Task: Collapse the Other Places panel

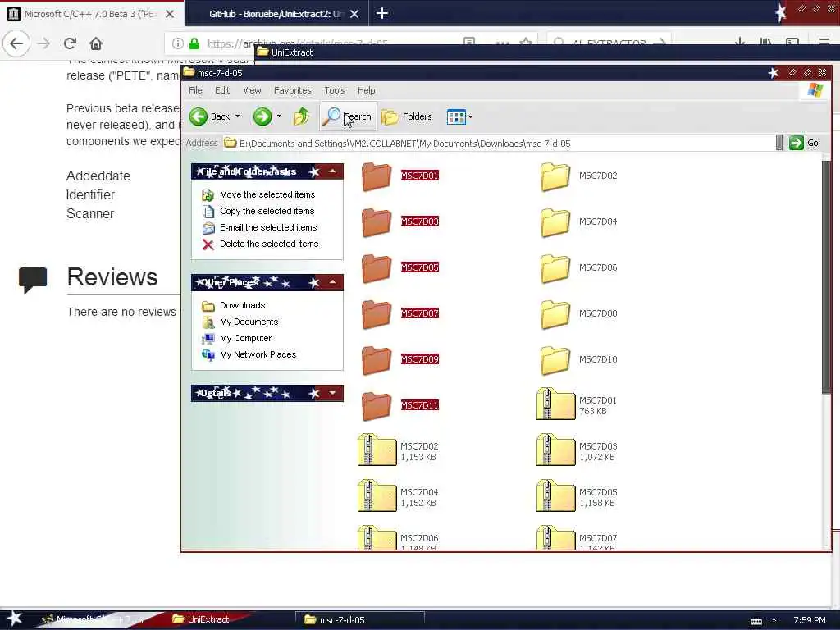Action: 333,282
